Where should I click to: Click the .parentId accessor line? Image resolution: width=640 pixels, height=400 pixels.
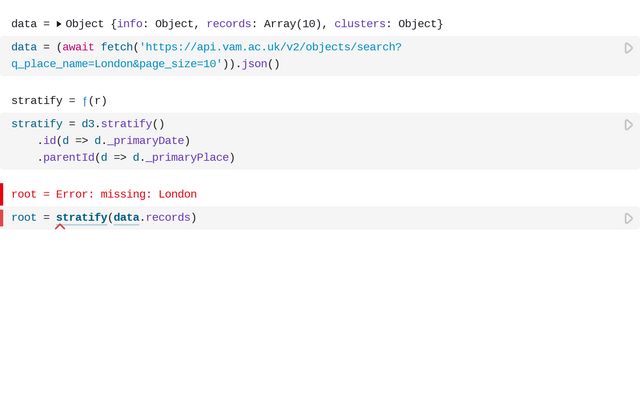pyautogui.click(x=135, y=158)
